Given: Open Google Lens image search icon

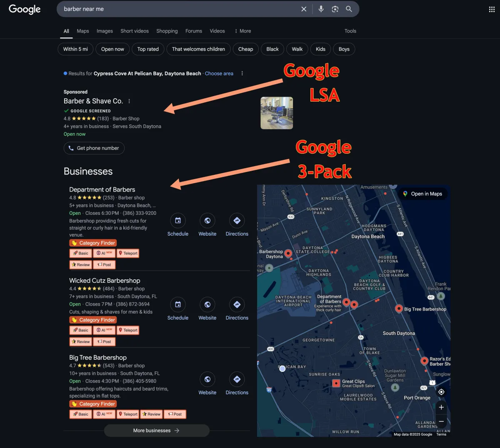Looking at the screenshot, I should coord(335,9).
